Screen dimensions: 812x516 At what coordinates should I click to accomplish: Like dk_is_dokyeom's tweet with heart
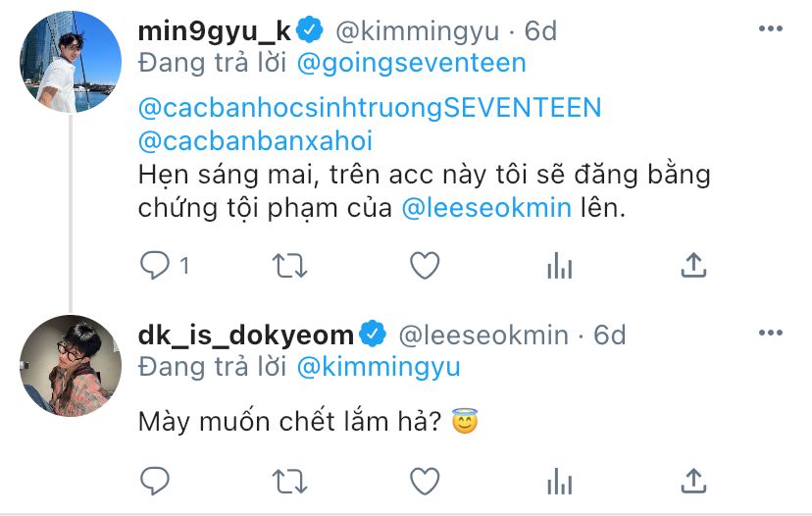point(424,480)
